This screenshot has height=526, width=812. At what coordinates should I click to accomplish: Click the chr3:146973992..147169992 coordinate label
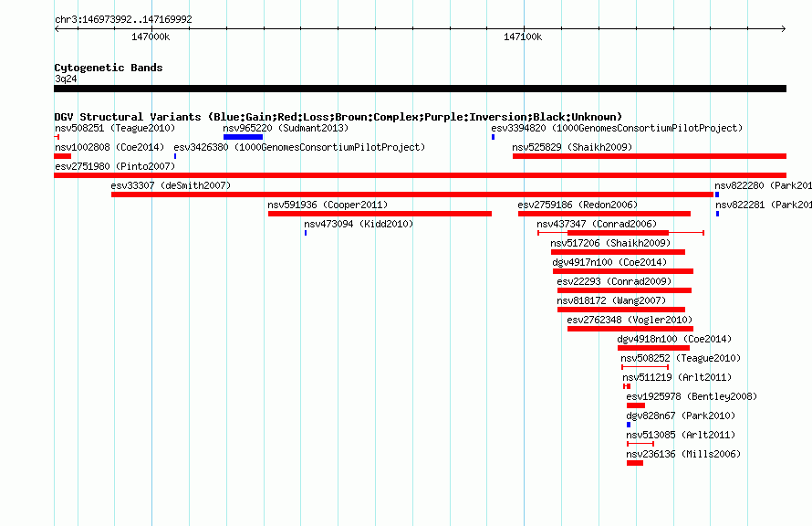coord(123,19)
